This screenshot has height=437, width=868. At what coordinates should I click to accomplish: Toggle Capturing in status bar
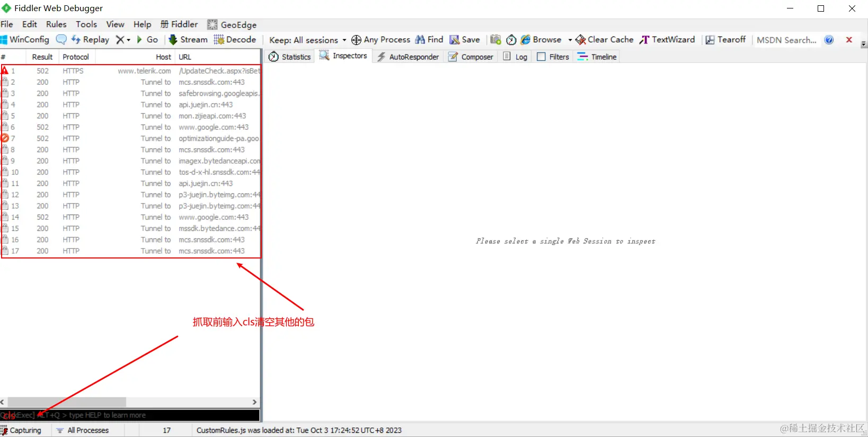pyautogui.click(x=21, y=430)
